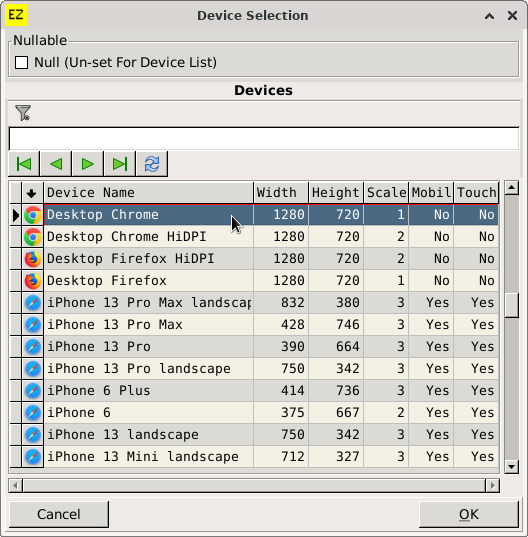Roll up the dialog with caret button

point(490,16)
